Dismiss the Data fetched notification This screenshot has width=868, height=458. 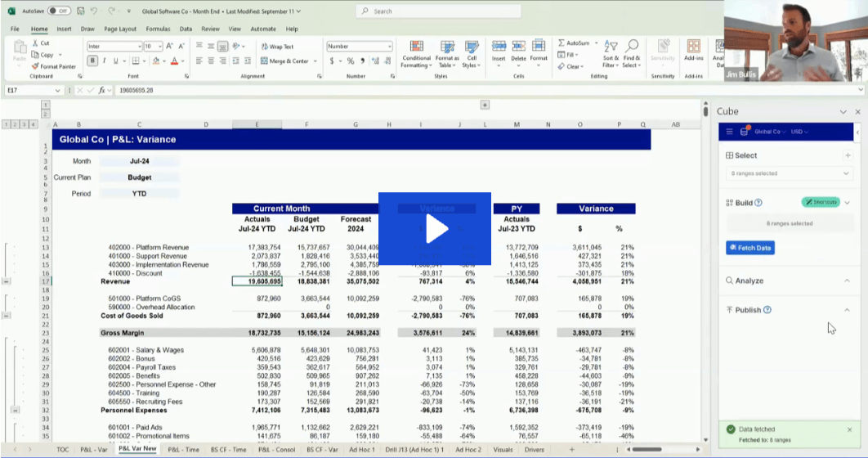(850, 429)
